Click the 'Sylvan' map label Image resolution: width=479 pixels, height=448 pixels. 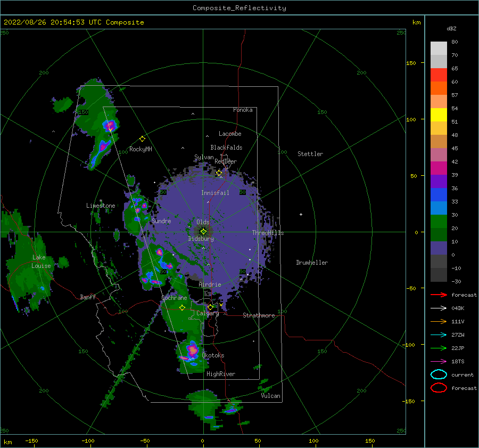(204, 157)
